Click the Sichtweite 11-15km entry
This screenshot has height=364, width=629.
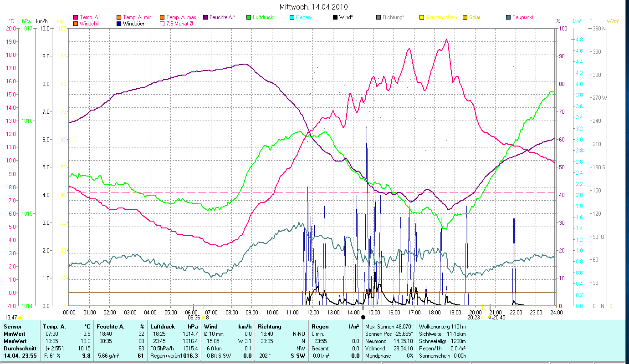pos(442,334)
